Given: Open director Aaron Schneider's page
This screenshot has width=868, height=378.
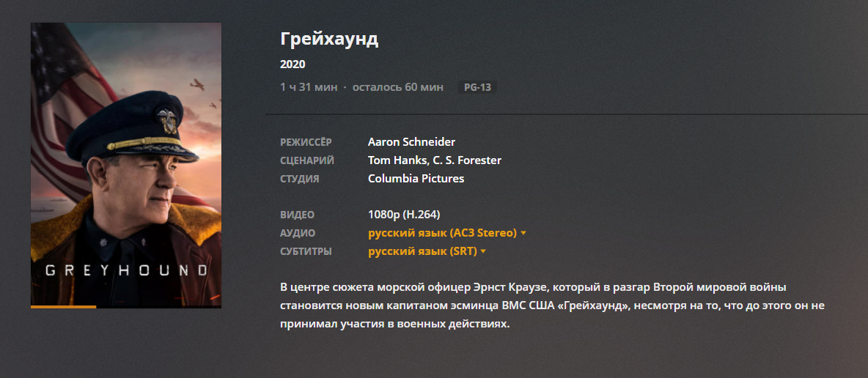Looking at the screenshot, I should pos(411,141).
